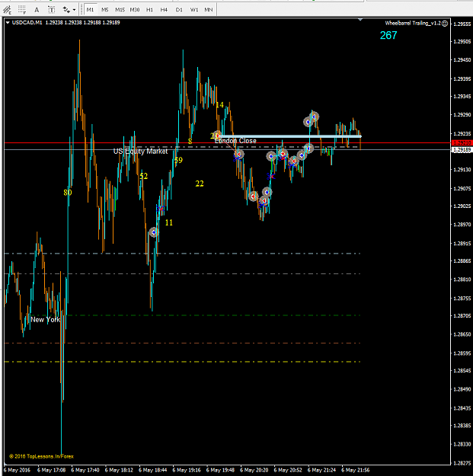Switch chart to W1 timeframe
The width and height of the screenshot is (473, 476).
click(194, 10)
